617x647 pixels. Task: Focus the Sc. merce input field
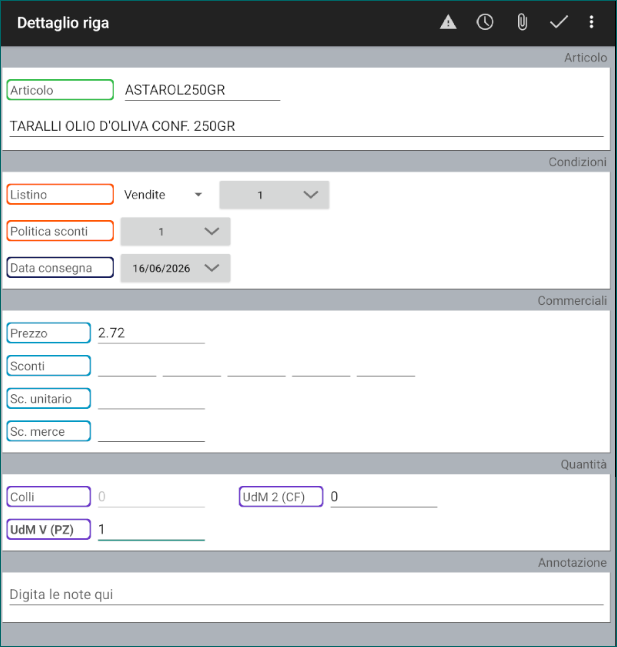[x=151, y=432]
